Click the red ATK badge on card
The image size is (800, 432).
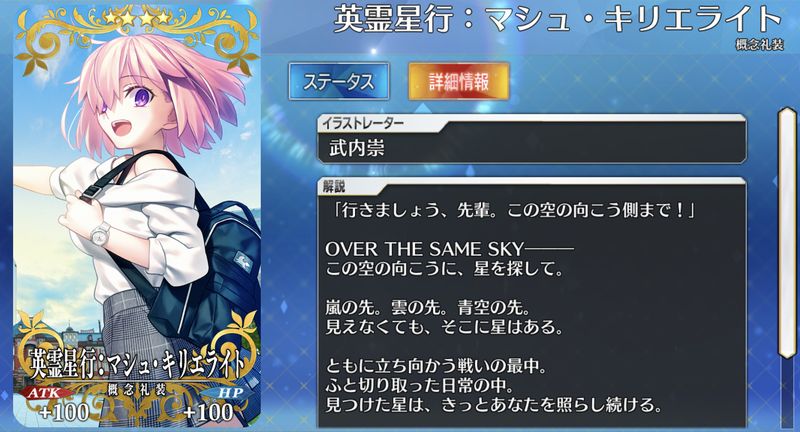coord(43,393)
